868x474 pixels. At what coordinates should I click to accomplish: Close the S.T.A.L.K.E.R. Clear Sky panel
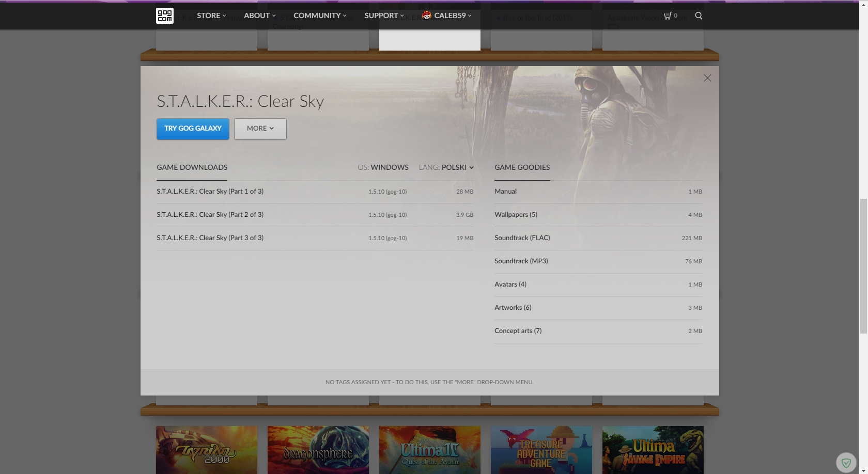coord(707,78)
